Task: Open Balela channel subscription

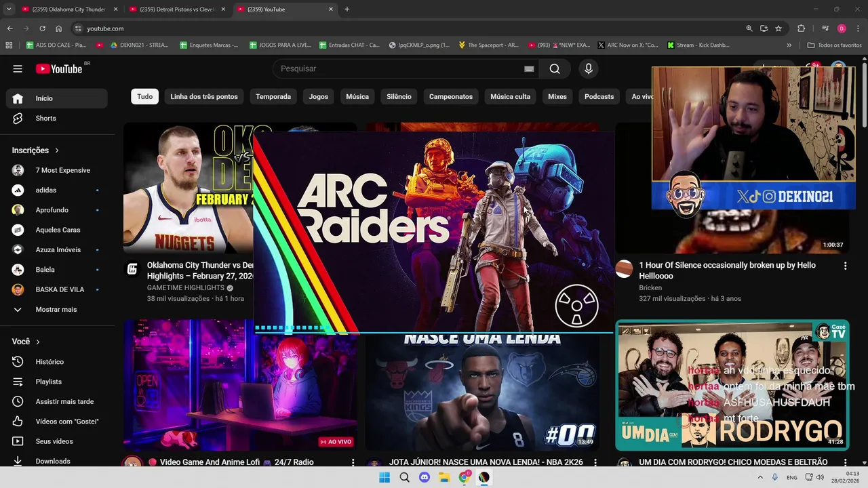Action: point(57,270)
